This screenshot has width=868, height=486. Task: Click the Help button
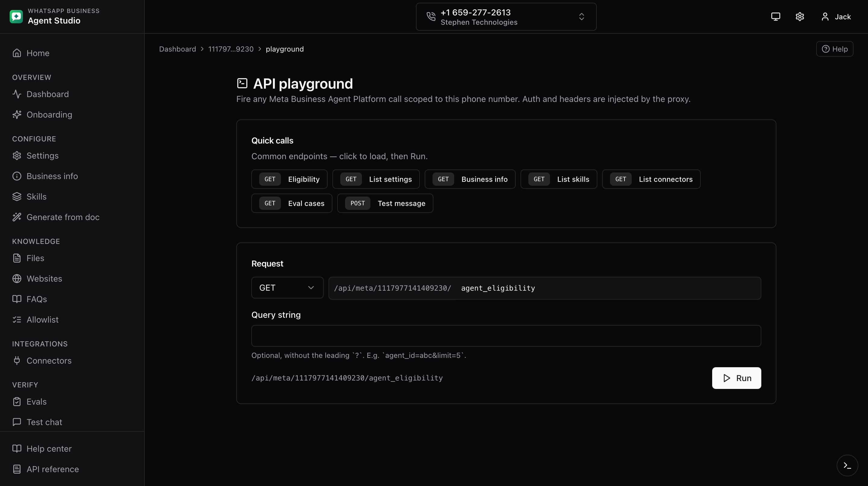[835, 49]
